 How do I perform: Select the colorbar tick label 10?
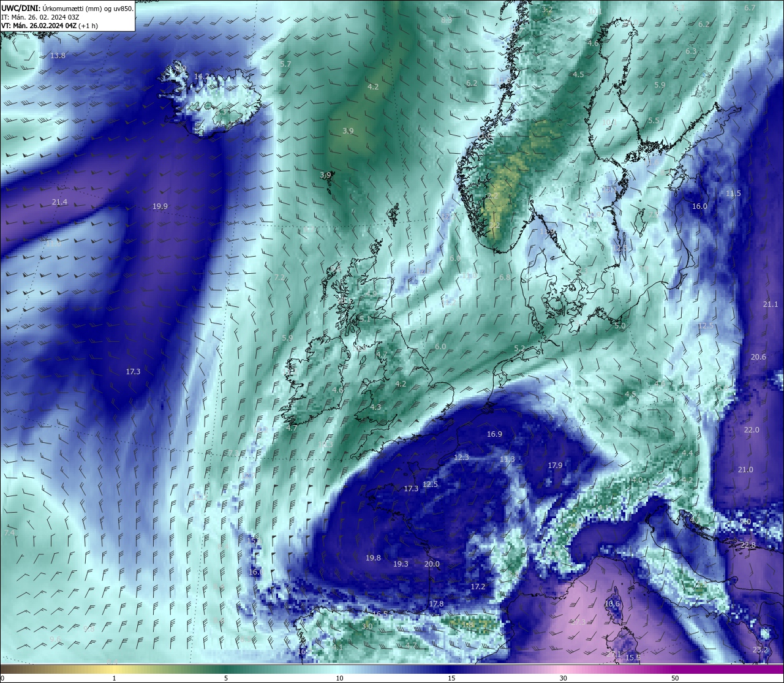(339, 678)
